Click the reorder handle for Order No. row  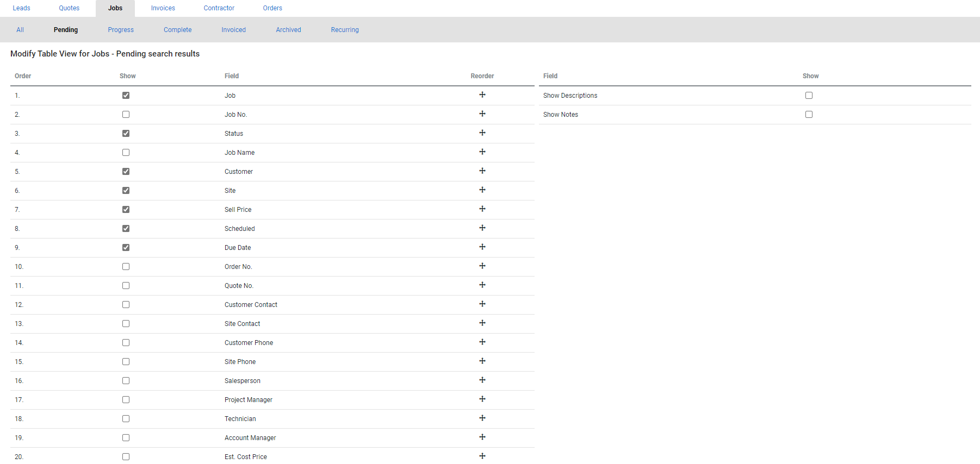tap(482, 266)
